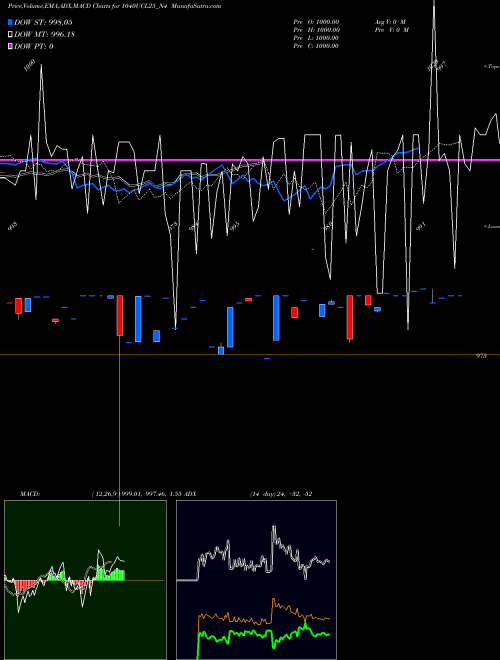Select the 'DOW MT: 996.18' legend text
The image size is (500, 660).
45,34
